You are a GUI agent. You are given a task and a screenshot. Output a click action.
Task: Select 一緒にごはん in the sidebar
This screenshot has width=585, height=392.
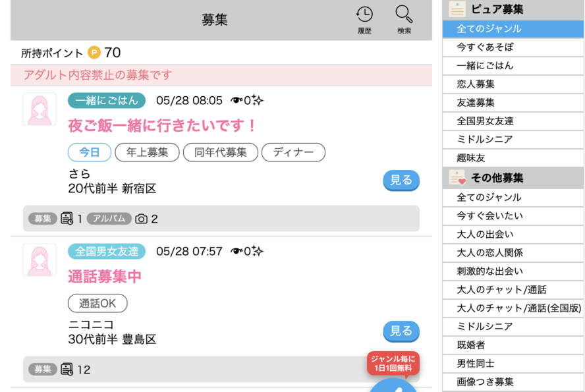(x=513, y=66)
